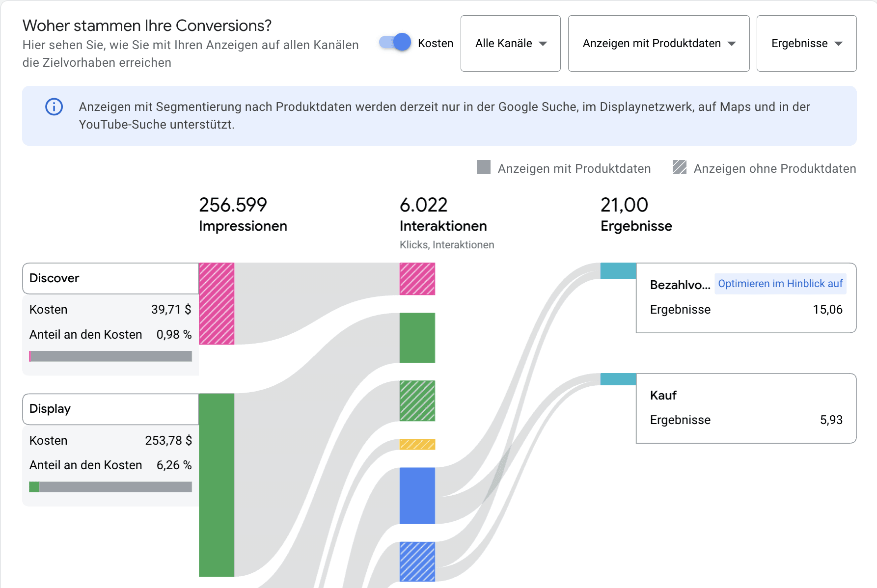This screenshot has width=877, height=588.
Task: Select the teal node next to the Kauf card
Action: (618, 378)
